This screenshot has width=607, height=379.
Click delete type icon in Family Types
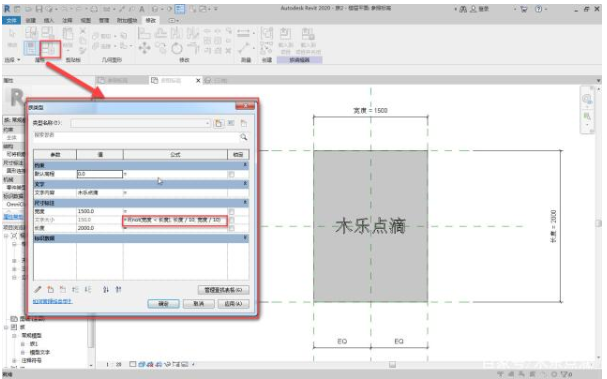243,123
